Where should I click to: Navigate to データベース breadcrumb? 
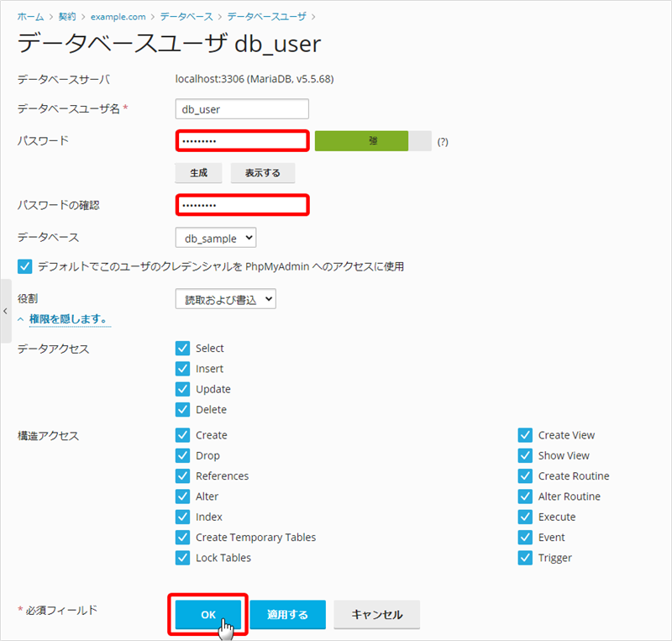click(186, 17)
